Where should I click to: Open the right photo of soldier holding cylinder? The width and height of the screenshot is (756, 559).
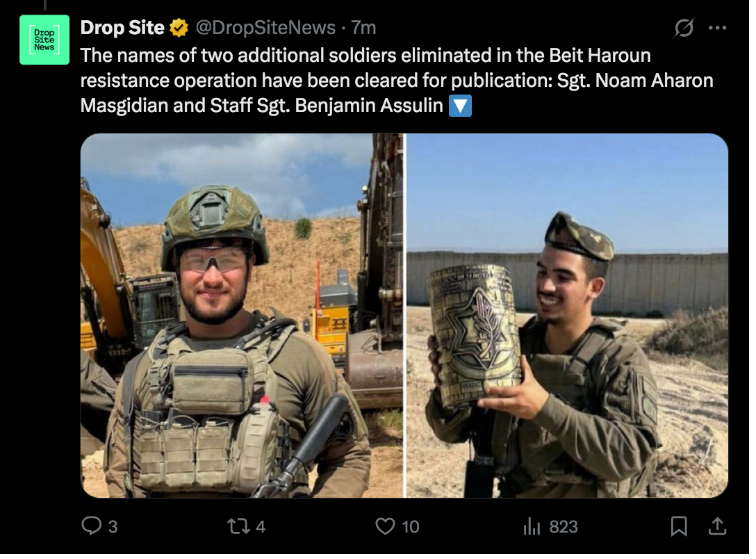tap(568, 316)
